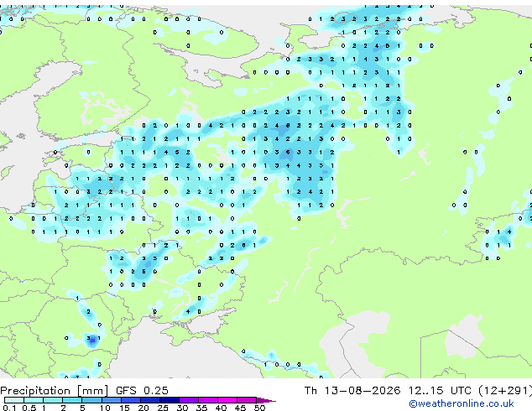Click the '10' legend scale label
This screenshot has width=532, height=411.
click(x=105, y=408)
